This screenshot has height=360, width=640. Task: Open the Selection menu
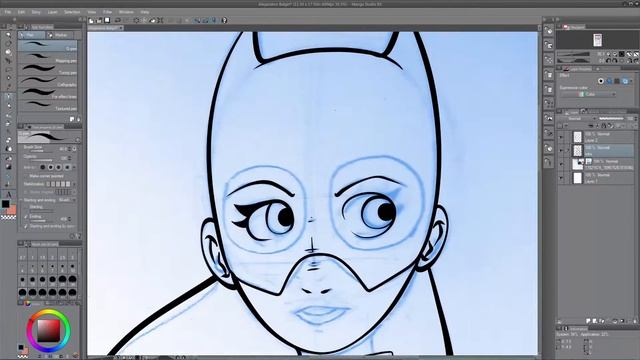72,12
